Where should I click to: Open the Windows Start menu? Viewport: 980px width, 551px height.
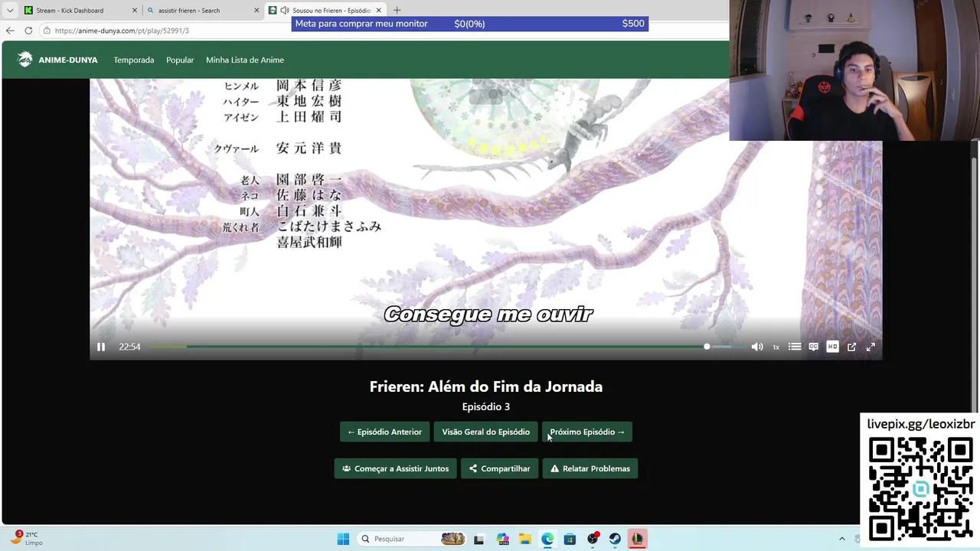pos(343,539)
